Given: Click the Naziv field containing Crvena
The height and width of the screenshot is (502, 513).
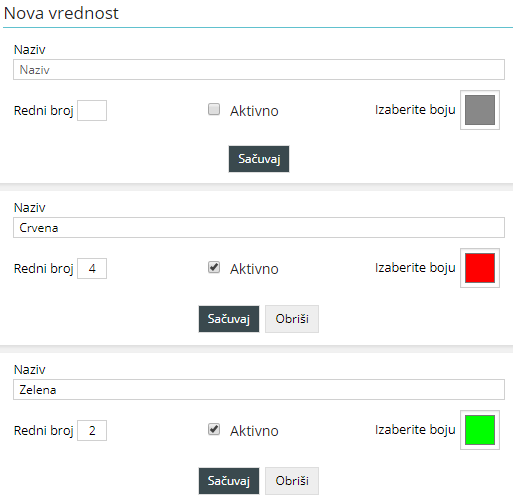Looking at the screenshot, I should click(259, 228).
